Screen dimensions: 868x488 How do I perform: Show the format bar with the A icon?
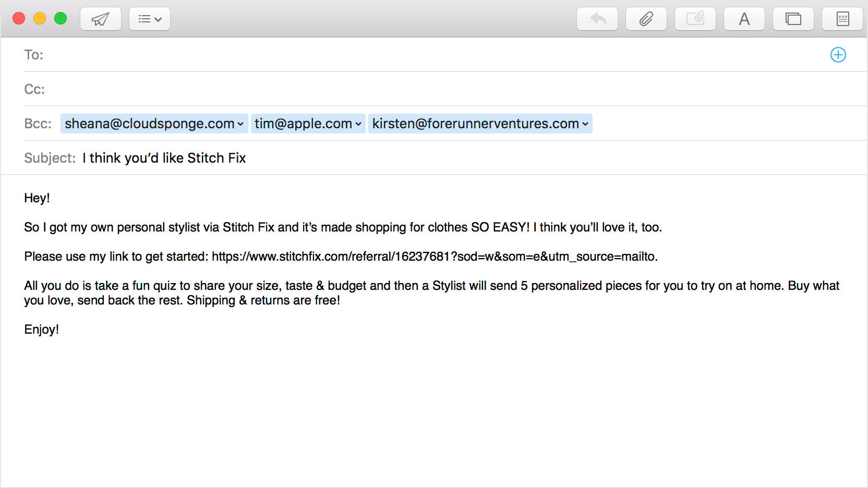(x=744, y=19)
